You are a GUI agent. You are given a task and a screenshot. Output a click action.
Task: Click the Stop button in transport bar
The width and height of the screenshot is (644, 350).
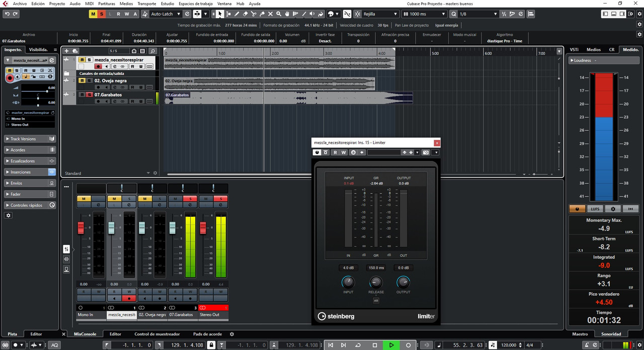tap(375, 345)
